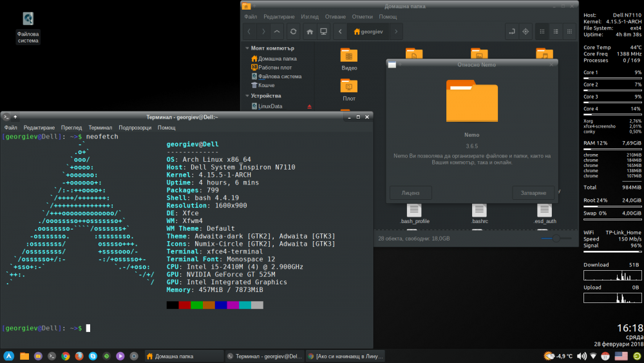The width and height of the screenshot is (644, 363).
Task: Launch file manager from the panel
Action: 24,356
